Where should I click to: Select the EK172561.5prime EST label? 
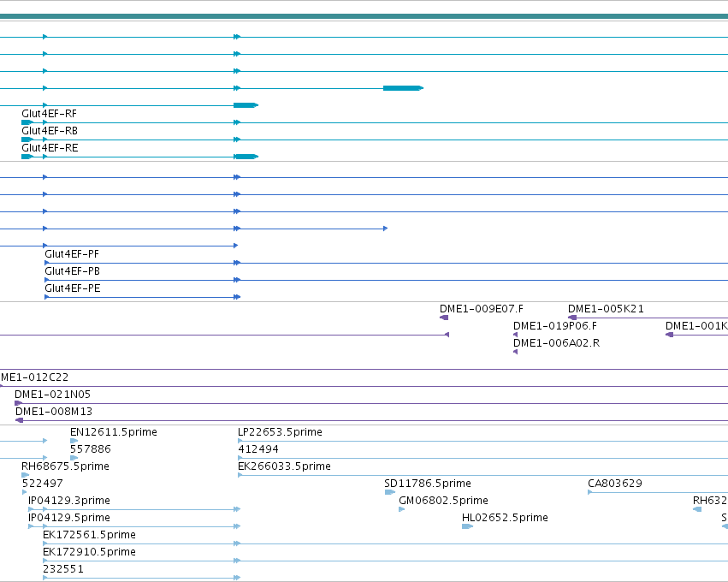pos(89,535)
